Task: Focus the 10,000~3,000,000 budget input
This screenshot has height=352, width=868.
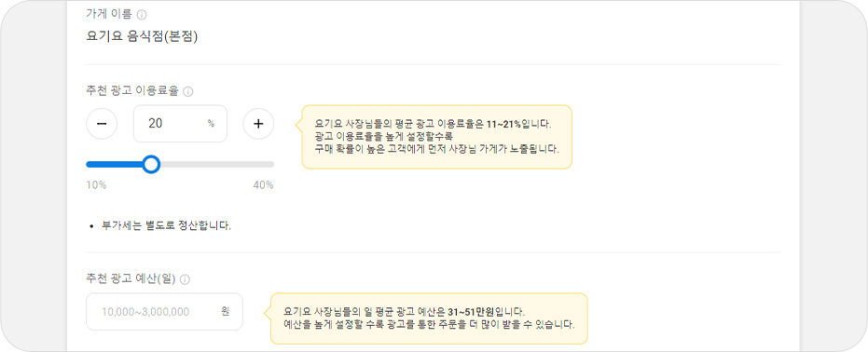Action: point(164,312)
